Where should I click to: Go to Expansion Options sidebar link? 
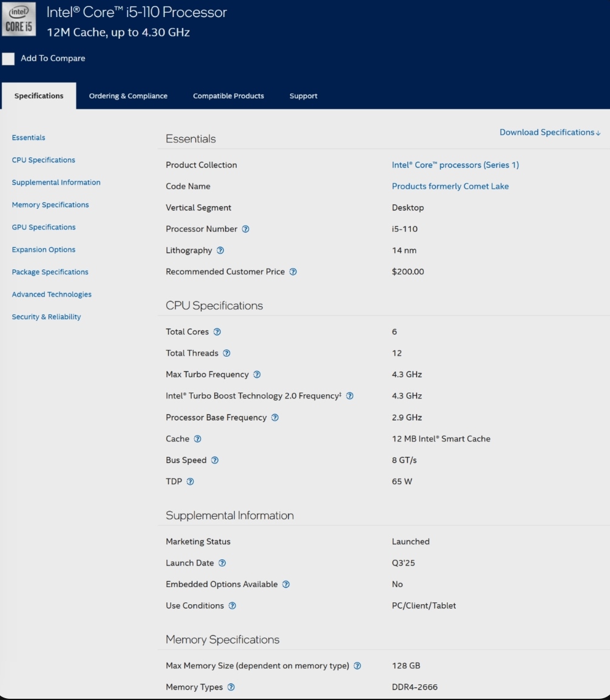[x=44, y=249]
